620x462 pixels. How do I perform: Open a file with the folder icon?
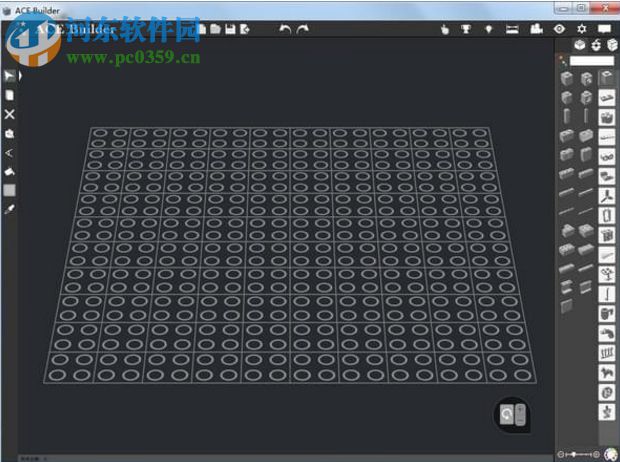(x=215, y=29)
